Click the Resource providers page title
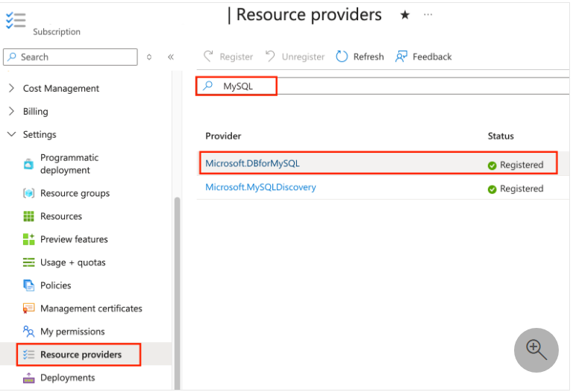The image size is (576, 392). (x=309, y=15)
